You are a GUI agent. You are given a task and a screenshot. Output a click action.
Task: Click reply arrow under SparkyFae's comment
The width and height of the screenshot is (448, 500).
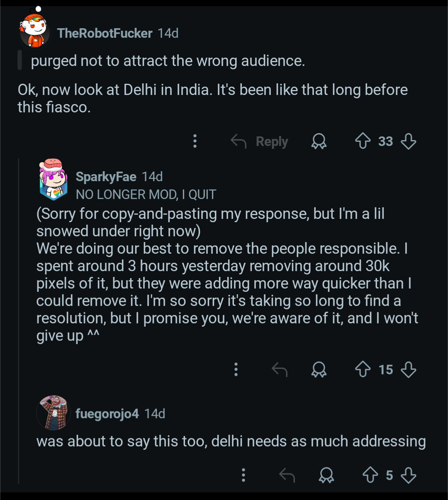[280, 369]
